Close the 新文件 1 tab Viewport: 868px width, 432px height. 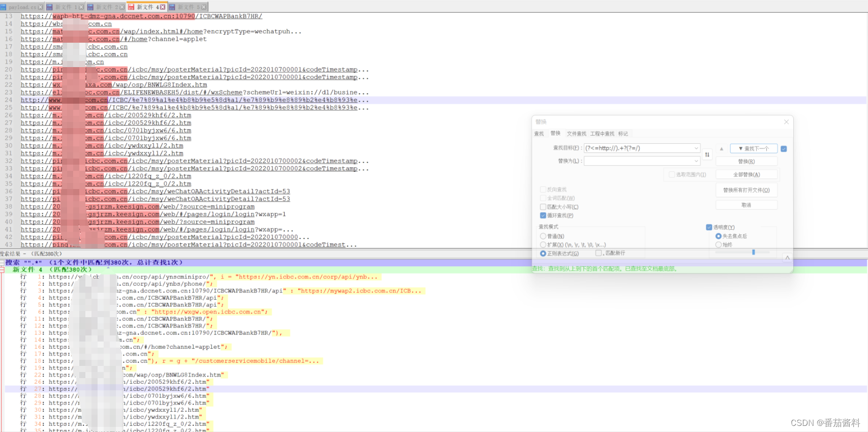coord(81,7)
